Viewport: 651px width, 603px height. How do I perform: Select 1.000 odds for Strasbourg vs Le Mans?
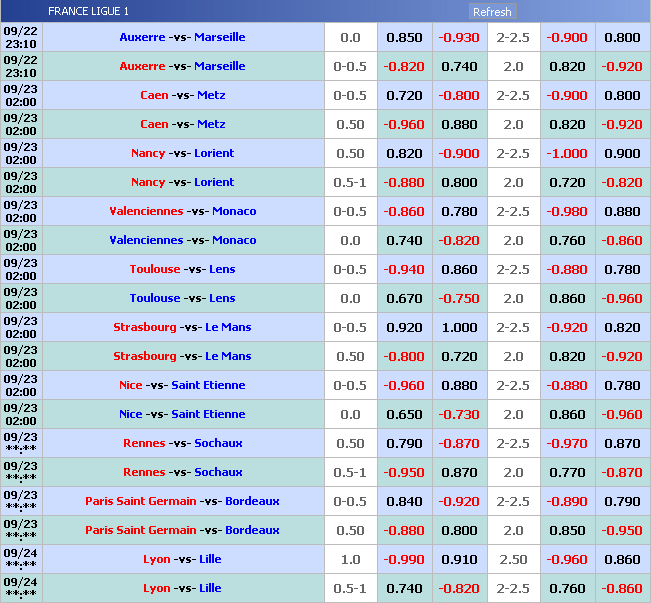pyautogui.click(x=459, y=327)
